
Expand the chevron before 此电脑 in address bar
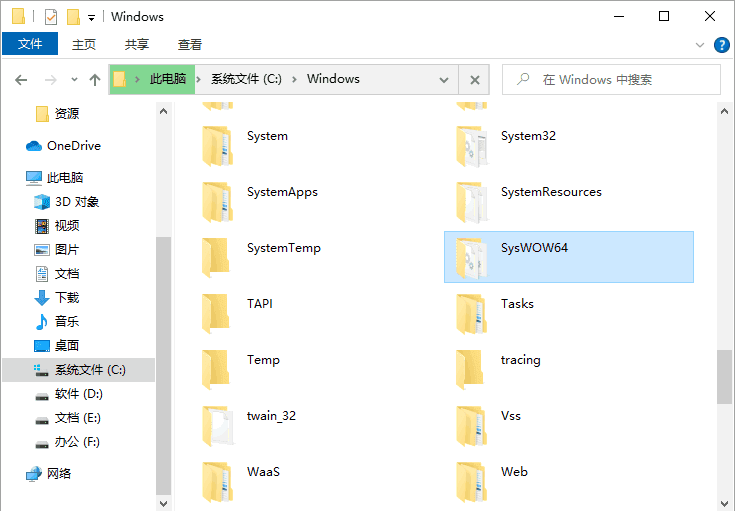coord(137,79)
